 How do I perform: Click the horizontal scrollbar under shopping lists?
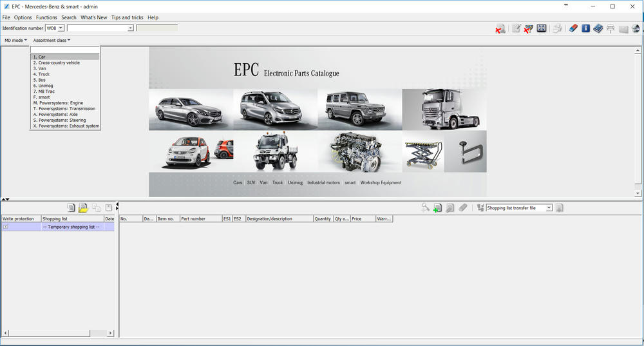(58, 333)
